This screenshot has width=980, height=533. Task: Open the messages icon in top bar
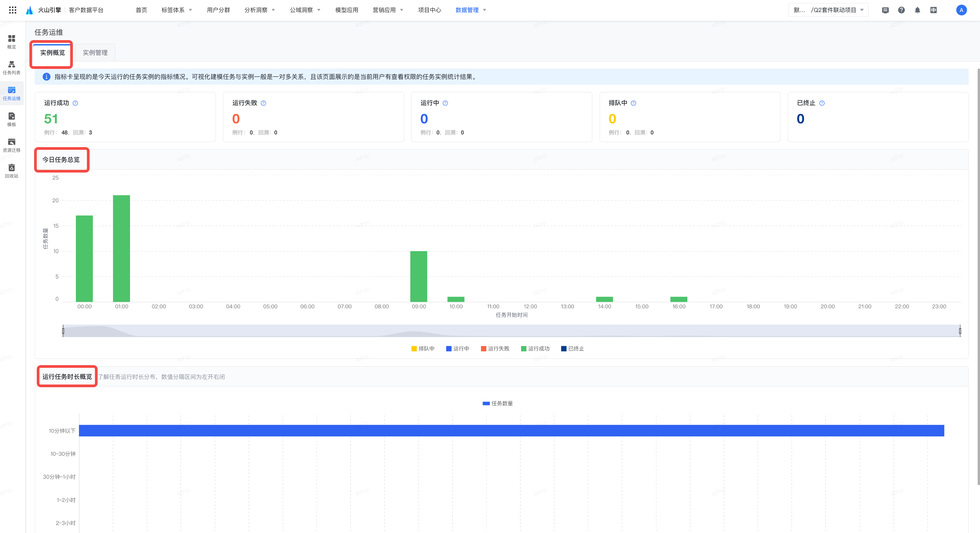[885, 10]
